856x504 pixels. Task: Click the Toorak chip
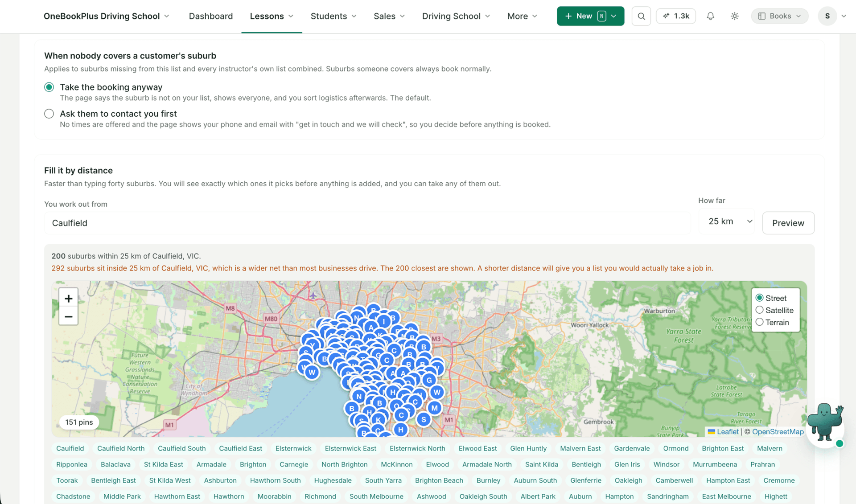[67, 480]
